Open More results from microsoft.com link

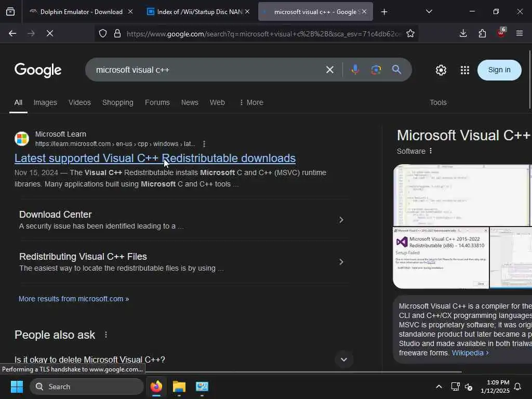(74, 299)
